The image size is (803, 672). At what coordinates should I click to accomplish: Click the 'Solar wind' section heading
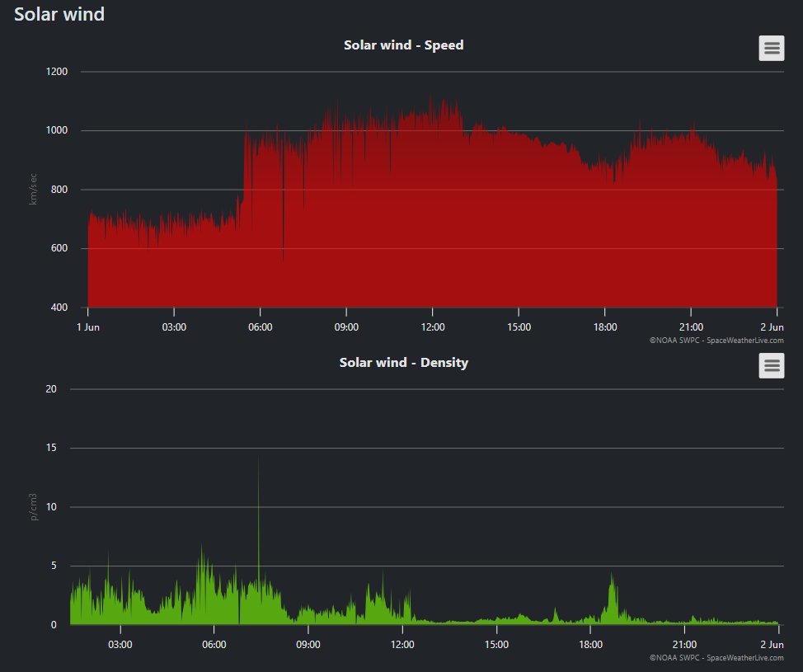pyautogui.click(x=59, y=14)
